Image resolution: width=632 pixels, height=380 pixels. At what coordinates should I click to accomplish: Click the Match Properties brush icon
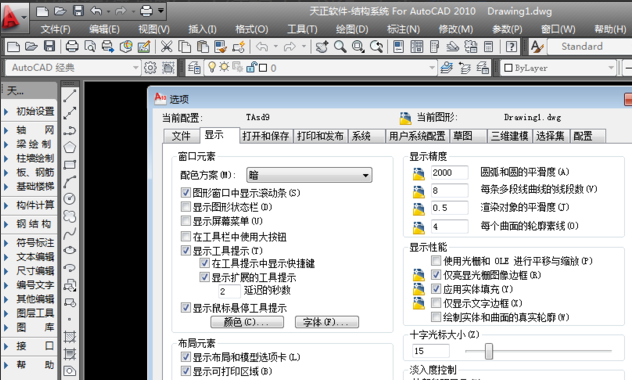(x=220, y=47)
